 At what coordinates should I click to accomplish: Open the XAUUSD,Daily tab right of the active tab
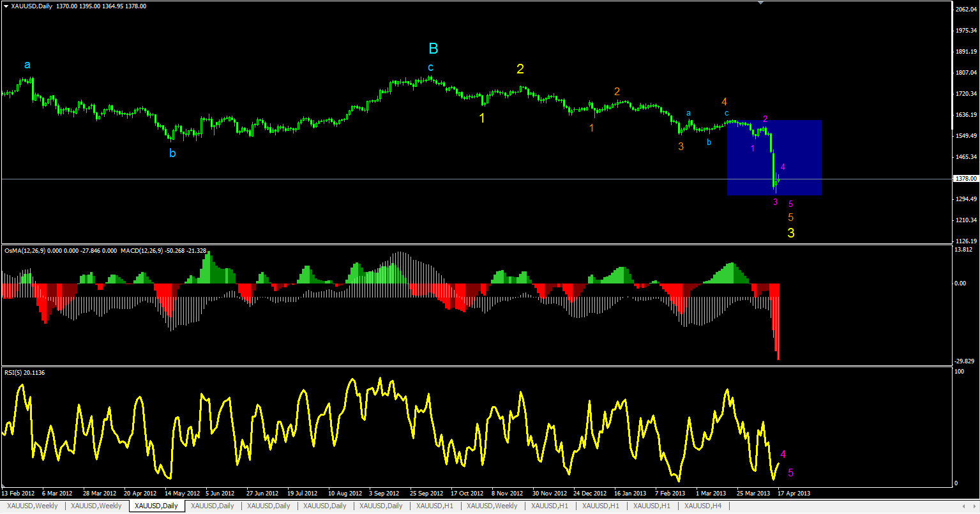point(213,506)
